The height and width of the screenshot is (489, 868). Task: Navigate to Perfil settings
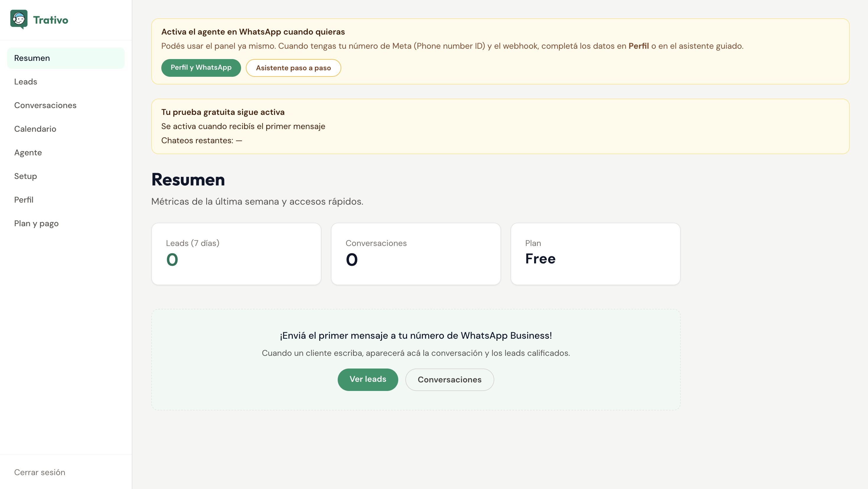(x=24, y=199)
